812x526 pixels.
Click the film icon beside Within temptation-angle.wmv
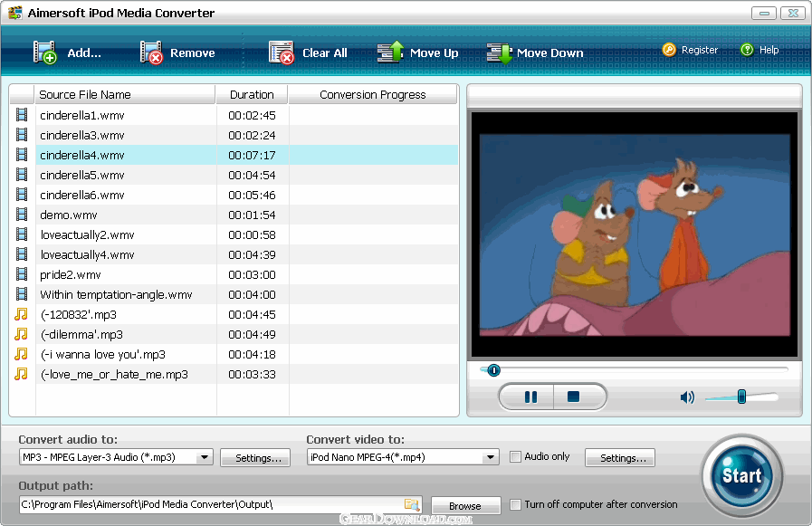(22, 294)
